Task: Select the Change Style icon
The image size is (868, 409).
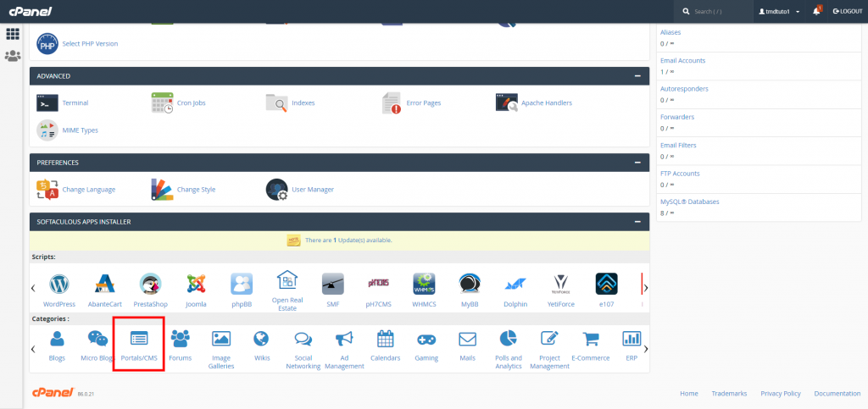Action: point(163,189)
